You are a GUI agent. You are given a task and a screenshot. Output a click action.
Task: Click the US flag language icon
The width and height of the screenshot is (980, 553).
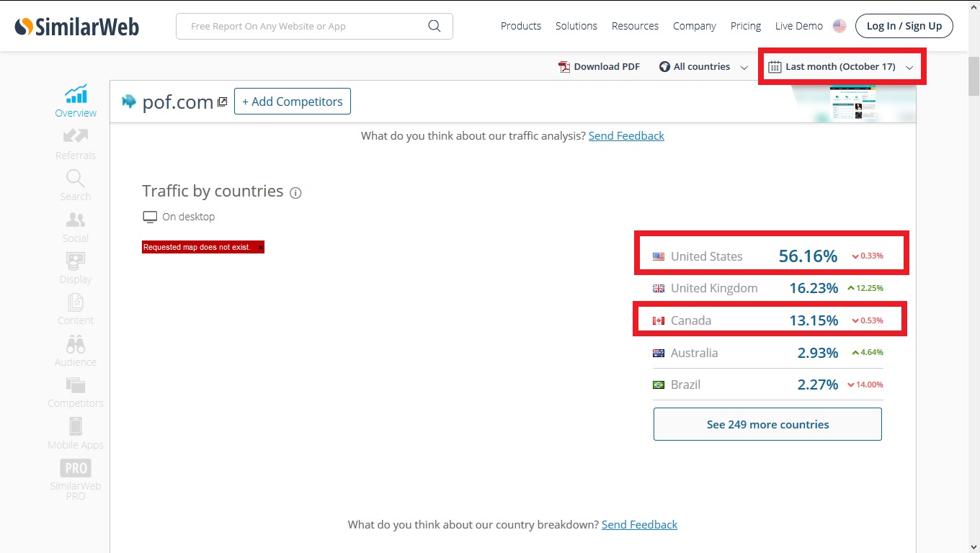839,26
